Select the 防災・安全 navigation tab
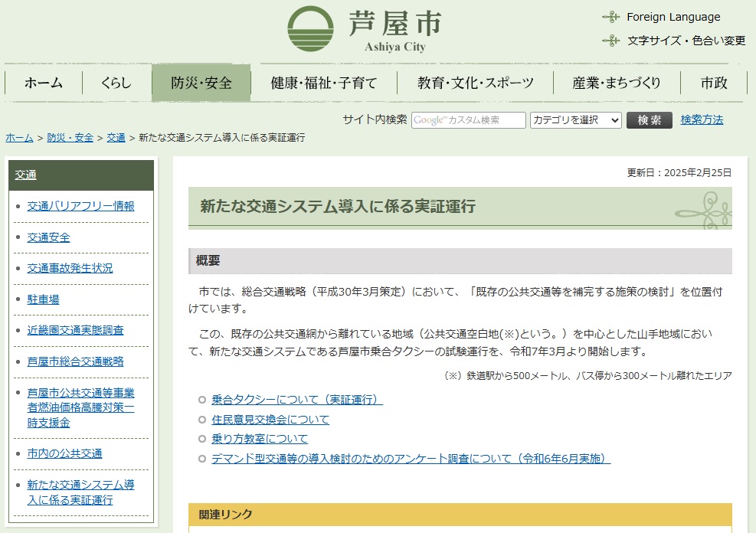 click(x=201, y=83)
